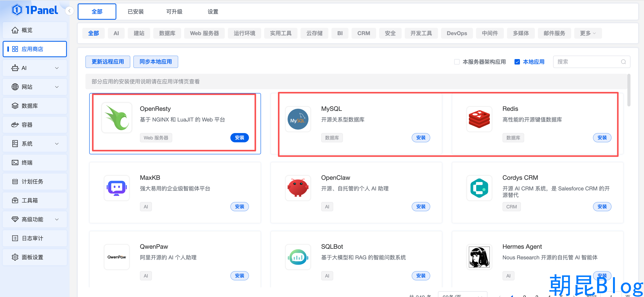Pick the 云存储 category filter

click(314, 33)
